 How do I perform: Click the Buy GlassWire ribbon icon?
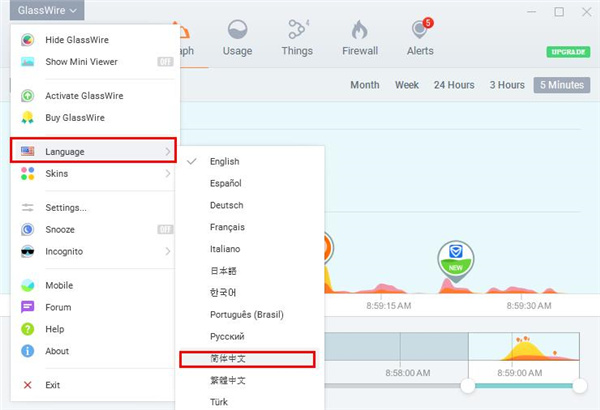pos(28,118)
